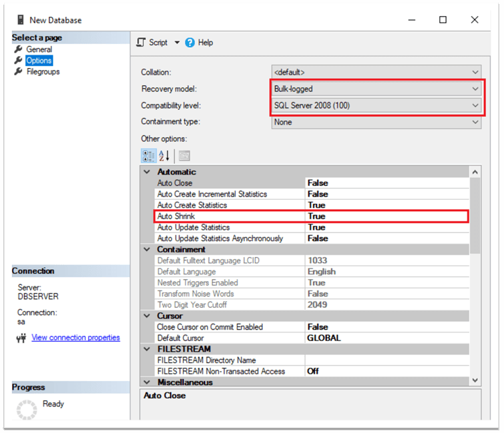Image resolution: width=504 pixels, height=433 pixels.
Task: Open the Containment type dropdown
Action: tap(376, 123)
